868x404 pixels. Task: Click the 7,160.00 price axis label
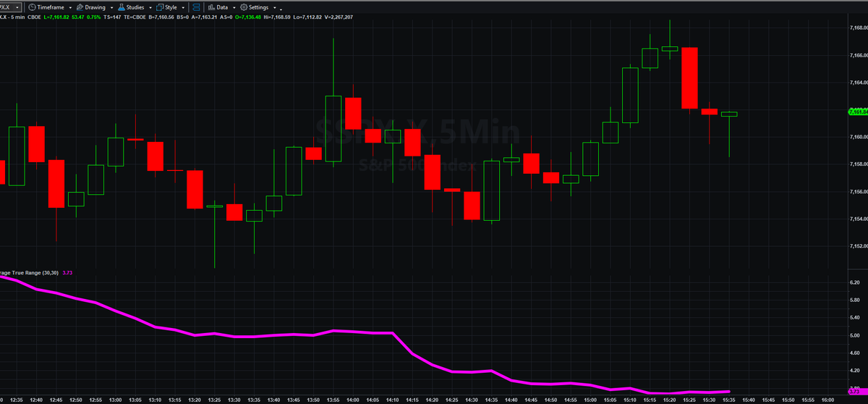[x=858, y=137]
